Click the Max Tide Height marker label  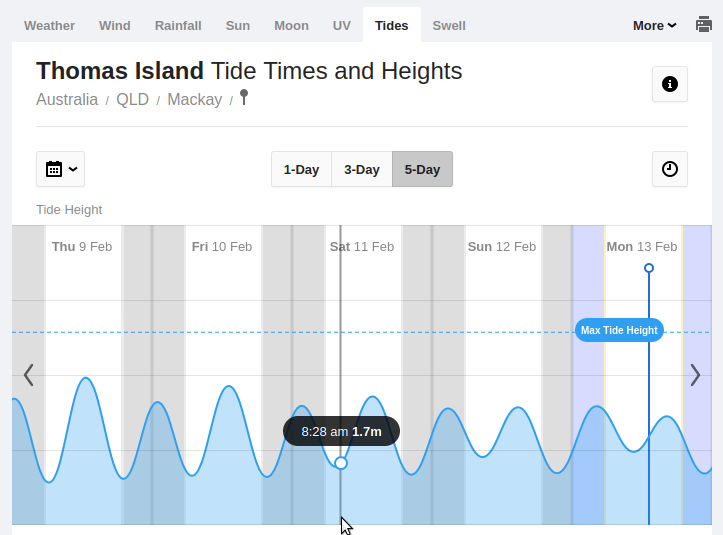(x=619, y=330)
